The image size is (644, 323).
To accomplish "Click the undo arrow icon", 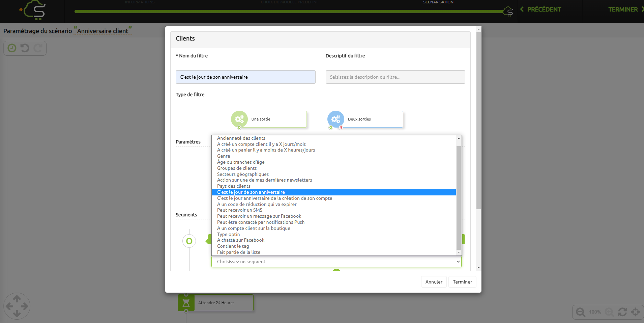I will point(25,48).
